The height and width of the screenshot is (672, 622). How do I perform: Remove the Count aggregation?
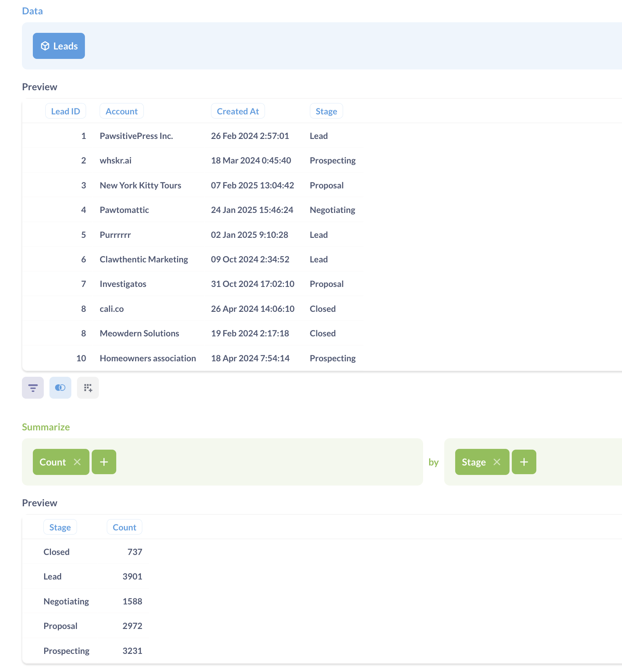[x=78, y=462]
